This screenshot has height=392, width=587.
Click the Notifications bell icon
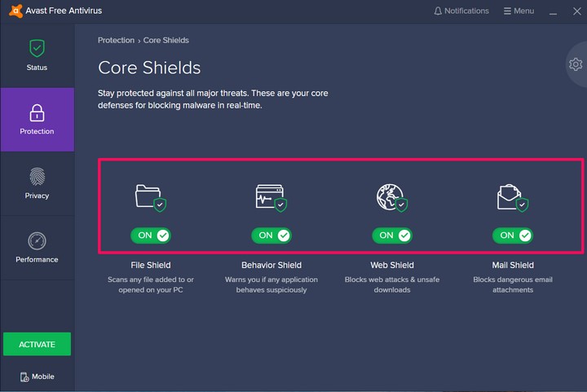438,11
